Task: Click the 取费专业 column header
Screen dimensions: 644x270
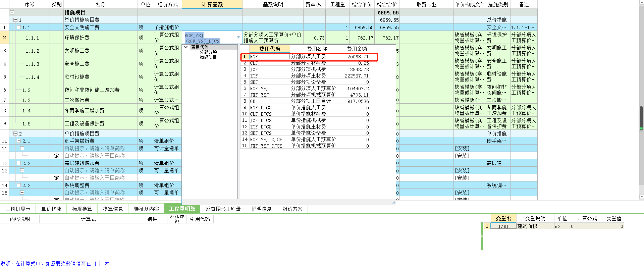Action: point(427,4)
